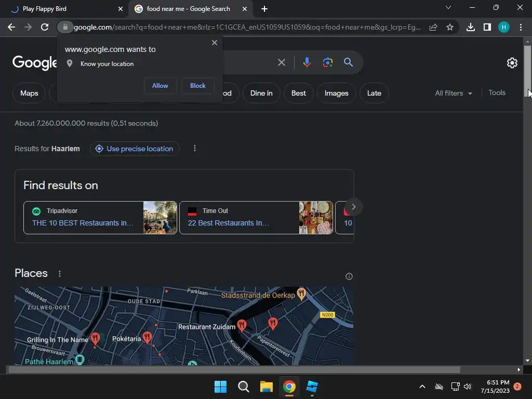Select Restaurant Zuidam map pin

pos(242,326)
